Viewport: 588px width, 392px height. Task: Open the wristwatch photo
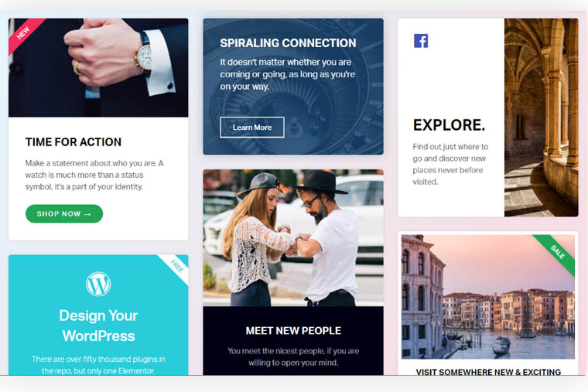[x=98, y=68]
